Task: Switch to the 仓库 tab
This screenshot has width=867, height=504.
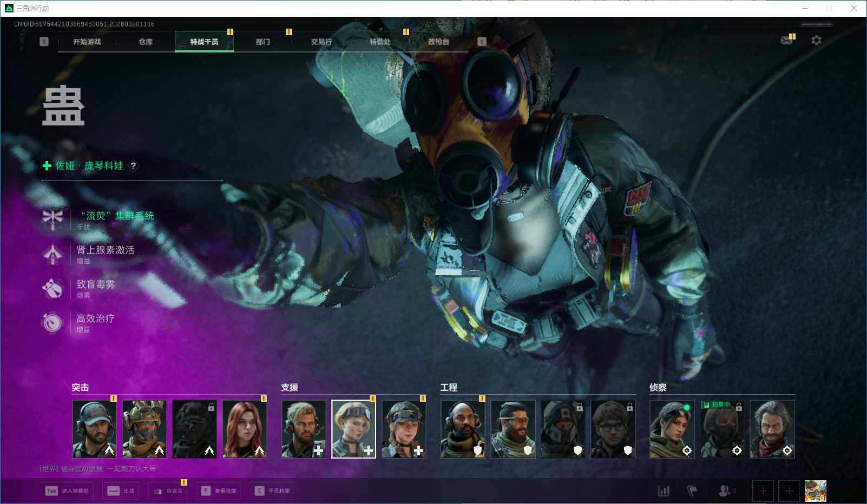Action: (146, 42)
